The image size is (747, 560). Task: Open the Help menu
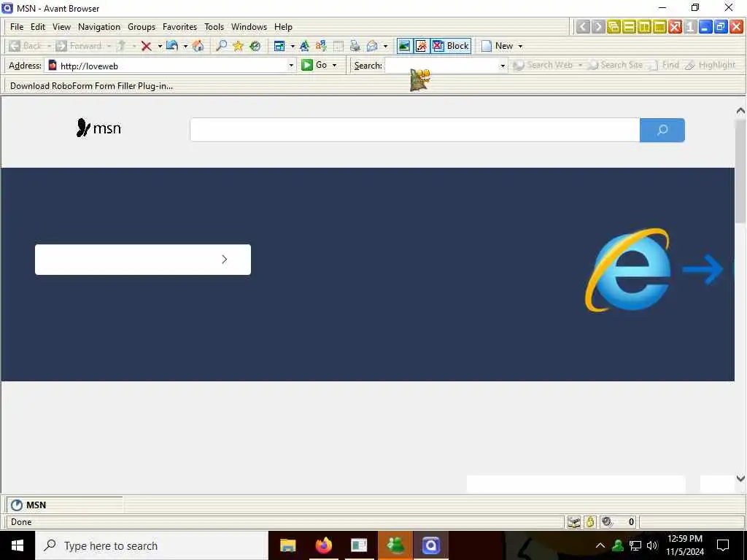point(283,27)
